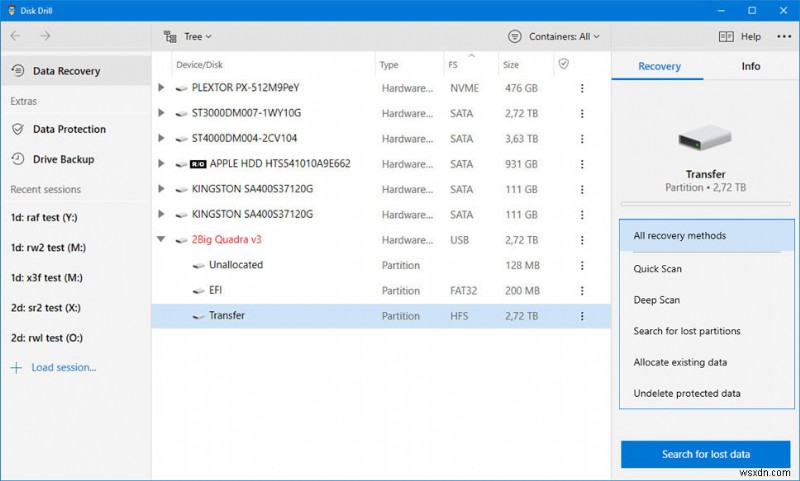The image size is (800, 481).
Task: Open the Containers: All filter dropdown
Action: pos(555,36)
